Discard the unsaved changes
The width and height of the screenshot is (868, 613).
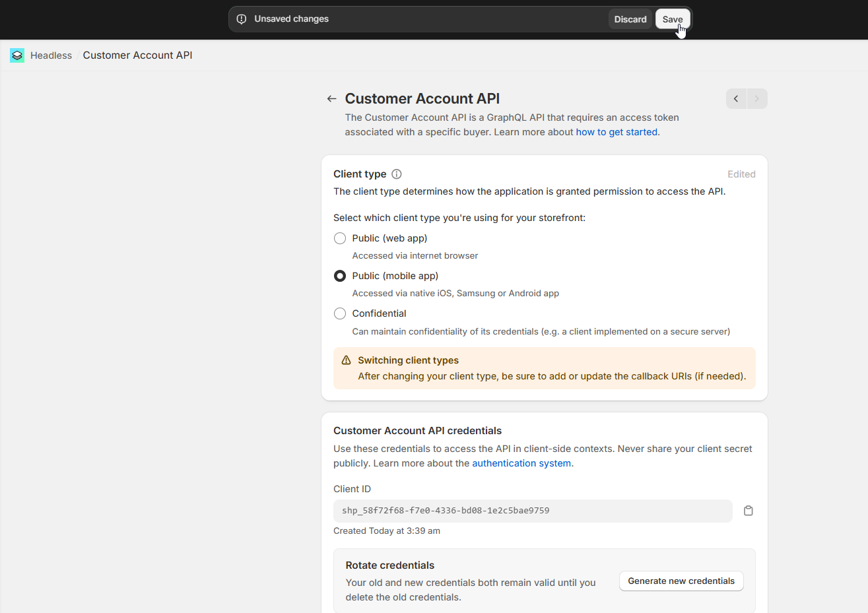(x=630, y=19)
